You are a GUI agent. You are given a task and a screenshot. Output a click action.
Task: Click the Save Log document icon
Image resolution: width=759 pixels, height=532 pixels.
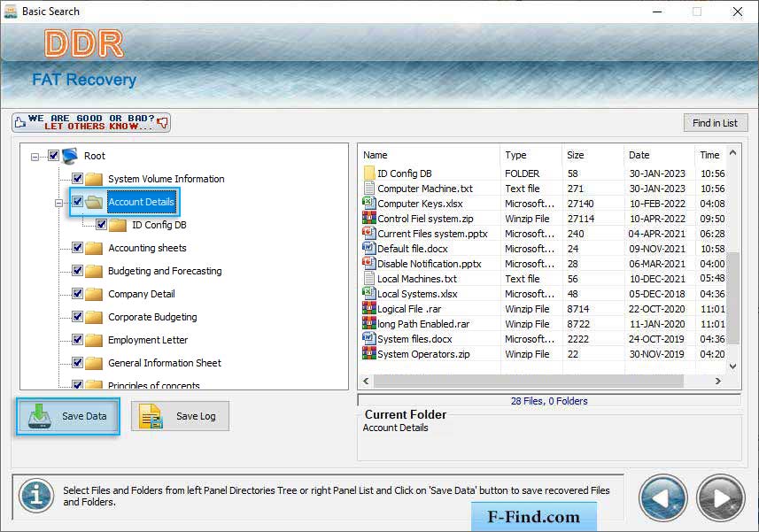151,416
